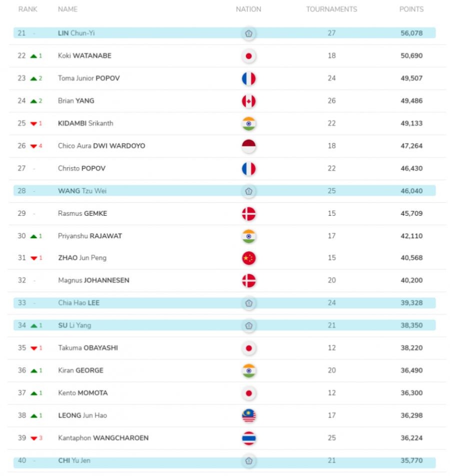Select the highlighted Wang Tzu Wei row name
This screenshot has height=476, width=450.
(x=82, y=191)
